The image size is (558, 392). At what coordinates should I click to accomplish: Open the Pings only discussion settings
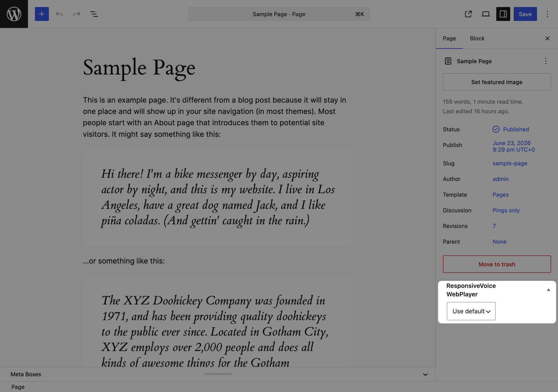[x=506, y=210]
